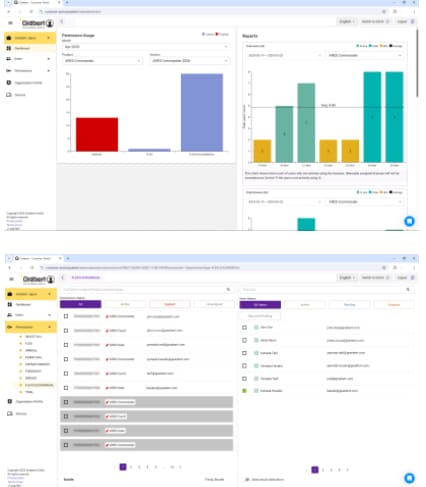Click the purple All Users filter button
This screenshot has height=487, width=426.
click(x=260, y=305)
